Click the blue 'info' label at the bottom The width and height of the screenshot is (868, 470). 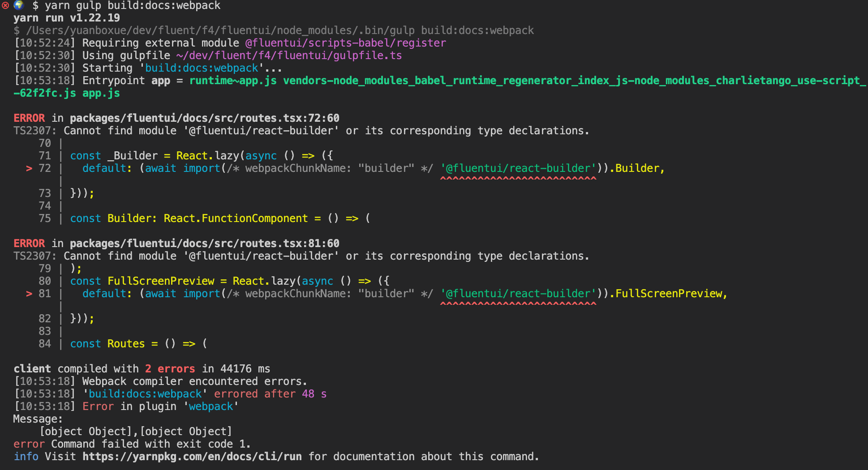[x=26, y=456]
